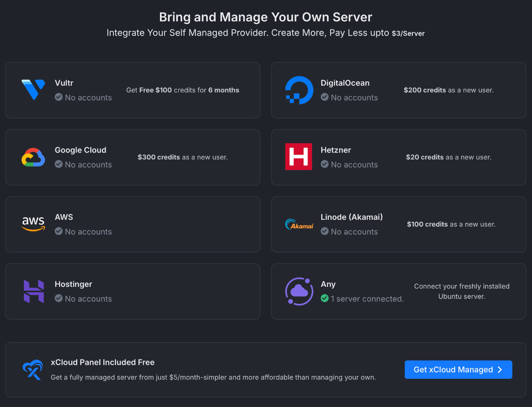532x407 pixels.
Task: Click the Google Cloud logo icon
Action: [x=33, y=157]
